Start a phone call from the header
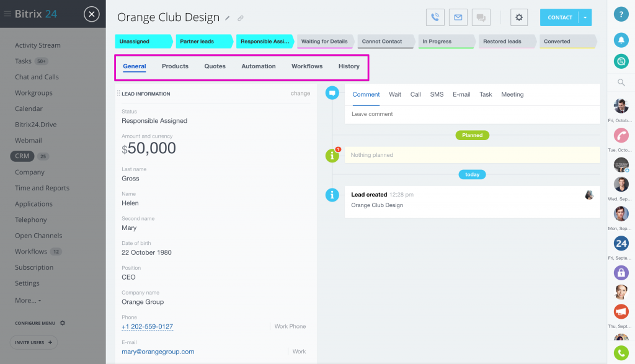 [435, 17]
